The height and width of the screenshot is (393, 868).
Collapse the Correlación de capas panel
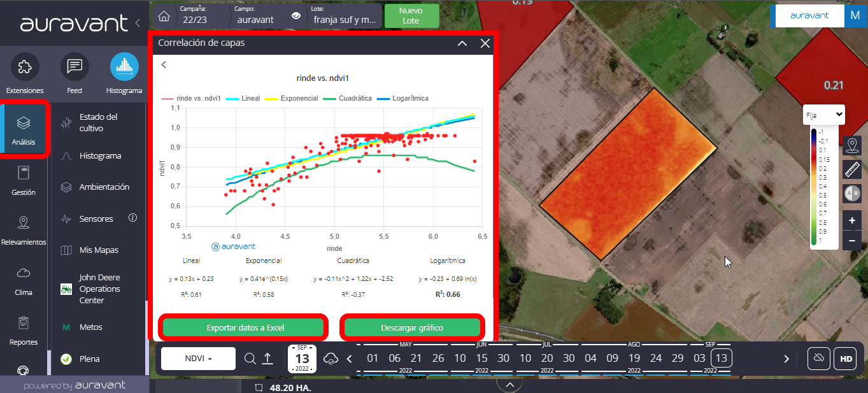(x=462, y=43)
